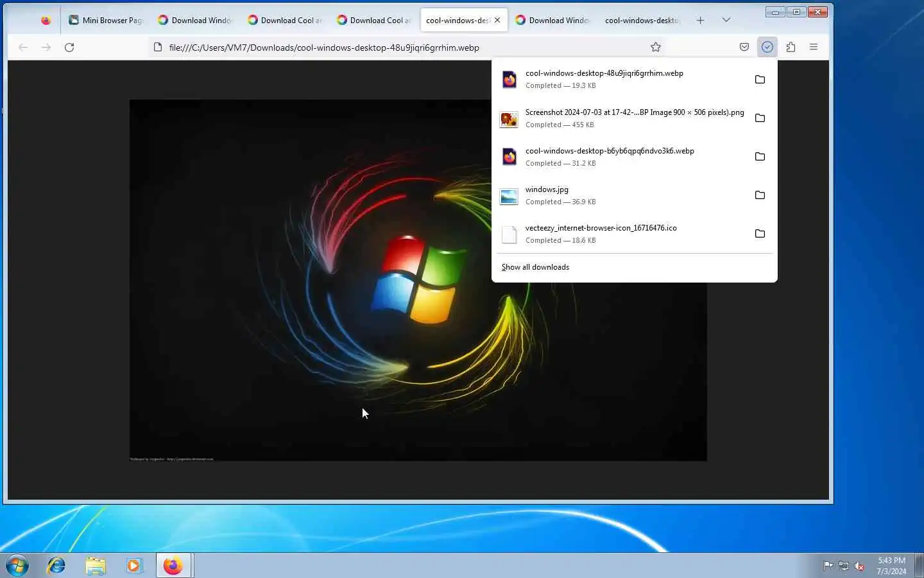This screenshot has height=578, width=924.
Task: Expand the list all tabs dropdown
Action: coord(726,20)
